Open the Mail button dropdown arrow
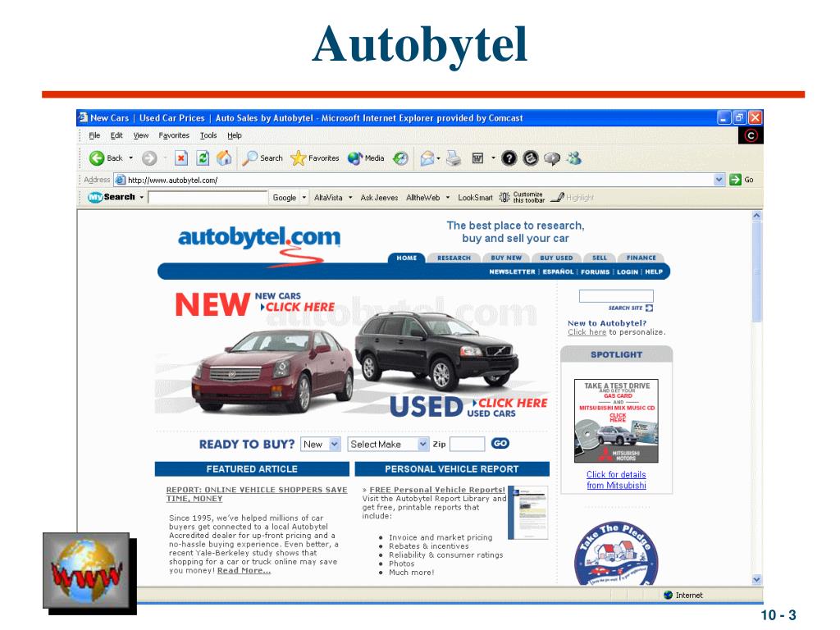This screenshot has width=840, height=630. point(439,158)
